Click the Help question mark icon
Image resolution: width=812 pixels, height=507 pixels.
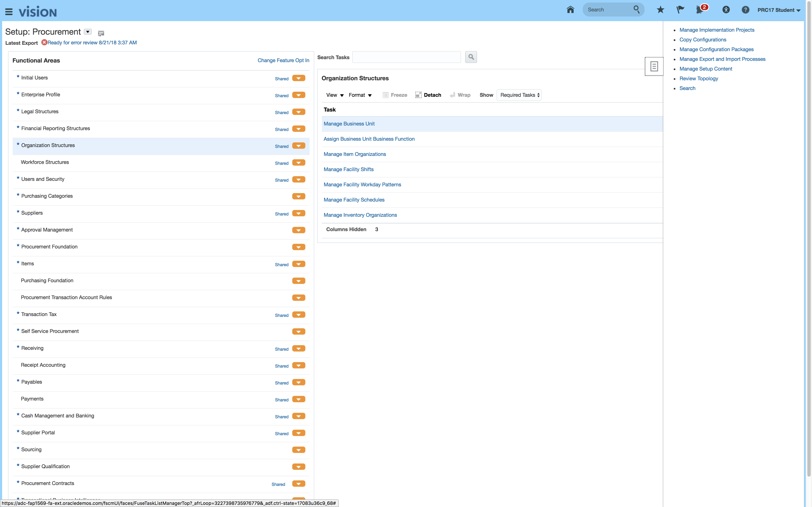click(x=745, y=10)
